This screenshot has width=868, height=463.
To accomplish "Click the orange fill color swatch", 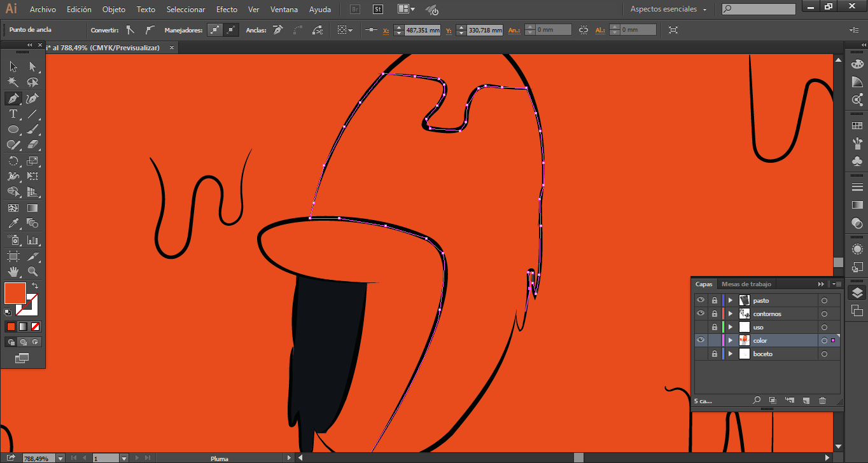I will 15,294.
